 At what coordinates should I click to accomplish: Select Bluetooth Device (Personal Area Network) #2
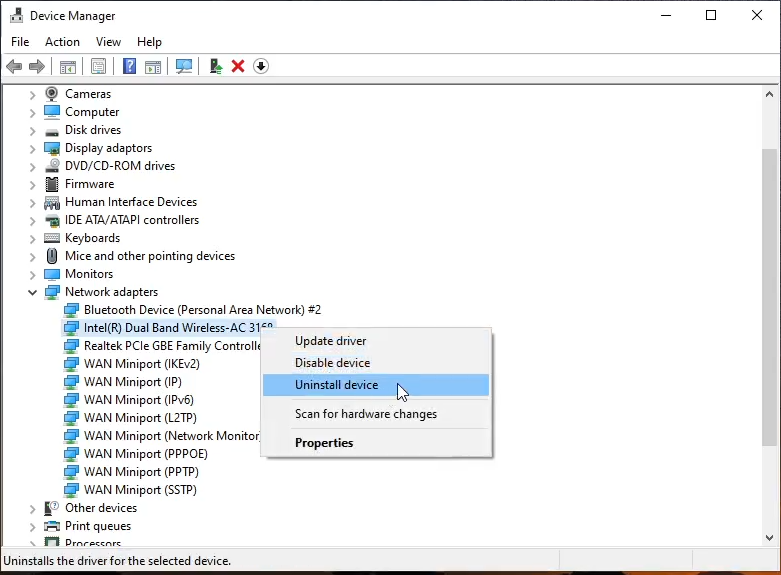click(202, 310)
